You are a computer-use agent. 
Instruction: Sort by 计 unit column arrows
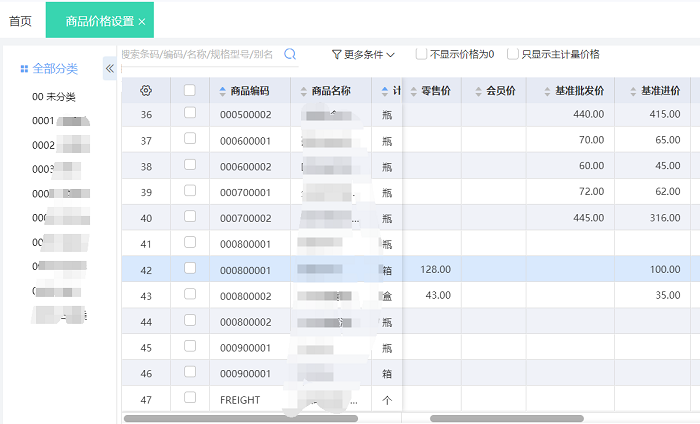(x=385, y=91)
